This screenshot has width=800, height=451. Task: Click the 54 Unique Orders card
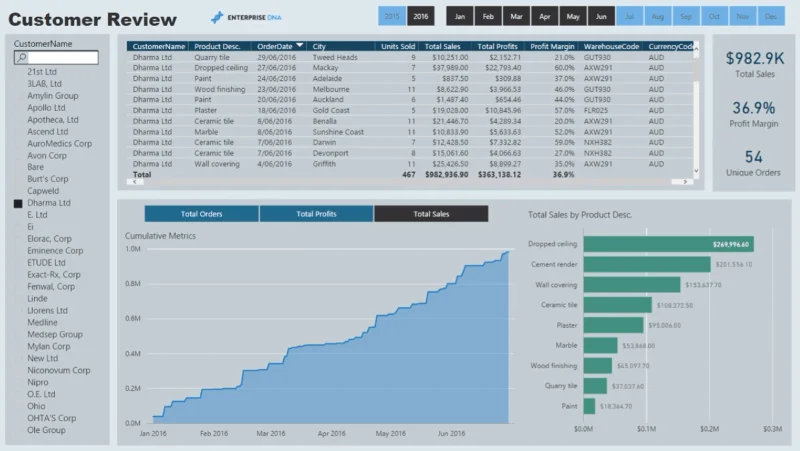pyautogui.click(x=754, y=163)
